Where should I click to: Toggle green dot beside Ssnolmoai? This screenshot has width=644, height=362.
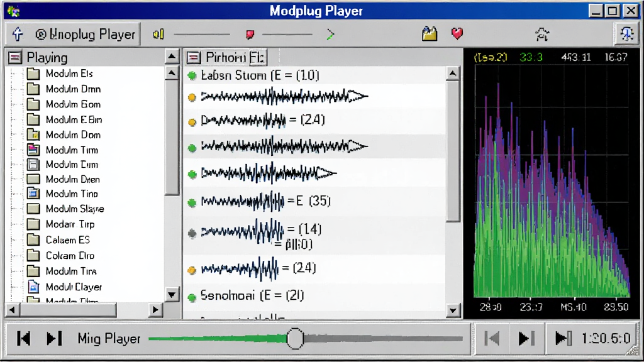coord(192,297)
